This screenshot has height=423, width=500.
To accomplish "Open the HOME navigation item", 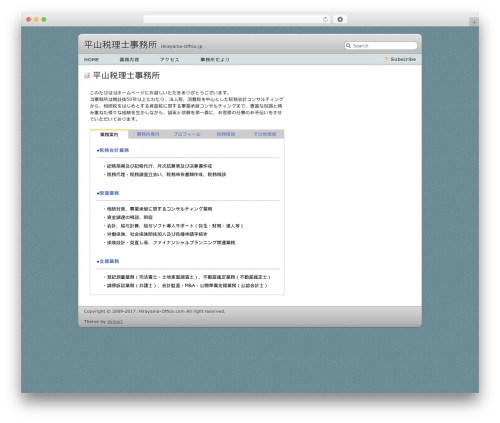I will pos(91,60).
